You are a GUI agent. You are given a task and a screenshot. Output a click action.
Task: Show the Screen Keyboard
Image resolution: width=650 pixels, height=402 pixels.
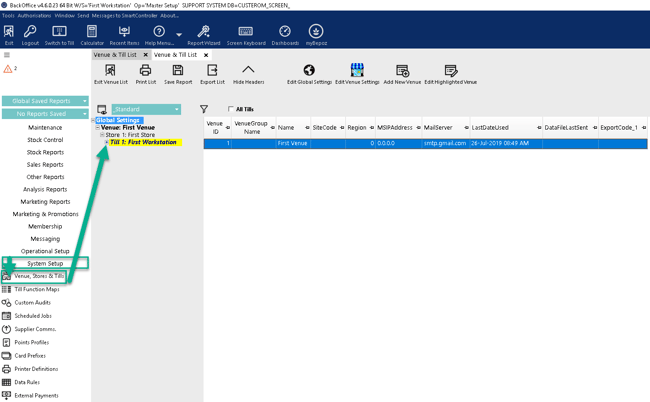tap(246, 35)
